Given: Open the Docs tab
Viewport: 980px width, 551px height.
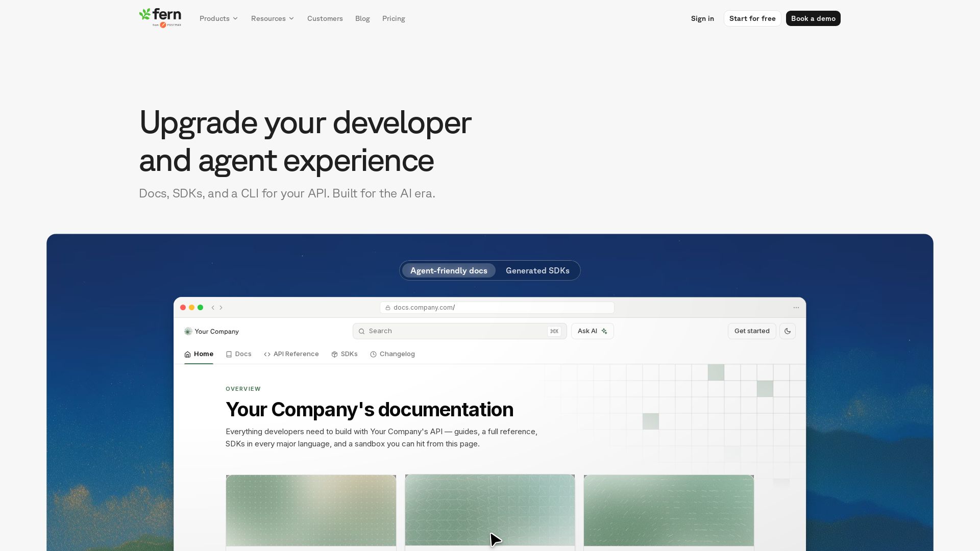Looking at the screenshot, I should click(238, 354).
